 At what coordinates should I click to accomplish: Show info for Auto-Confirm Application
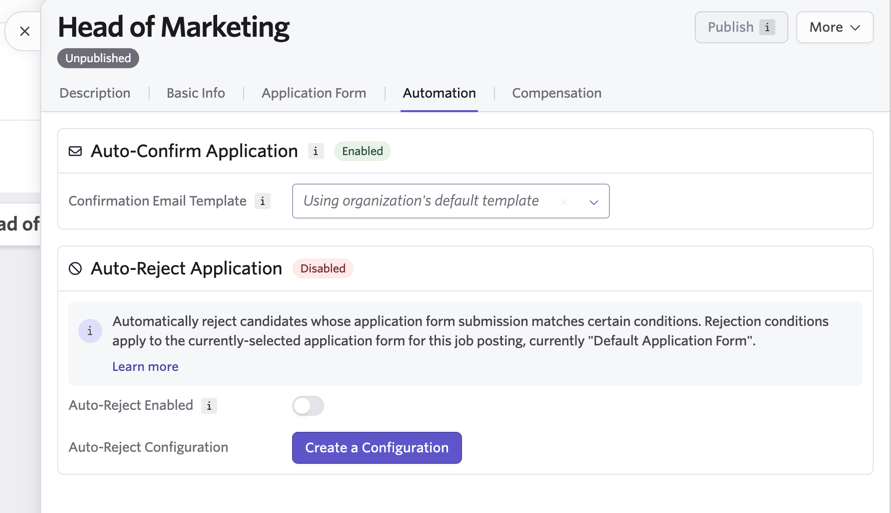pyautogui.click(x=316, y=151)
